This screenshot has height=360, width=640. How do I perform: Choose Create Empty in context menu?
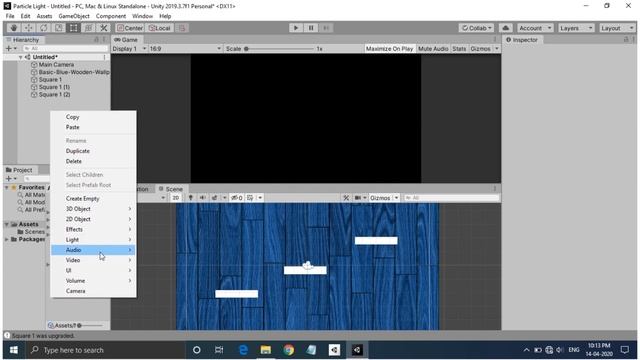pos(93,198)
